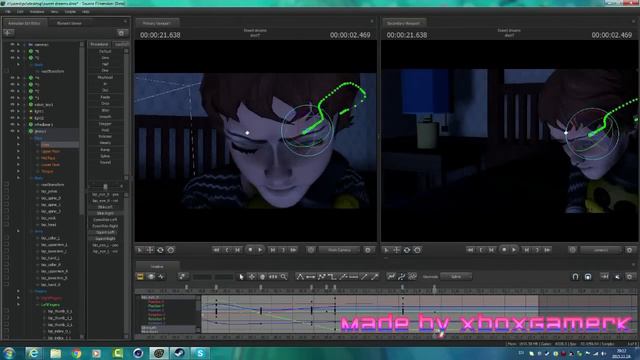Select the arrow selection tool in timeline toolbar
The height and width of the screenshot is (360, 640).
click(241, 277)
